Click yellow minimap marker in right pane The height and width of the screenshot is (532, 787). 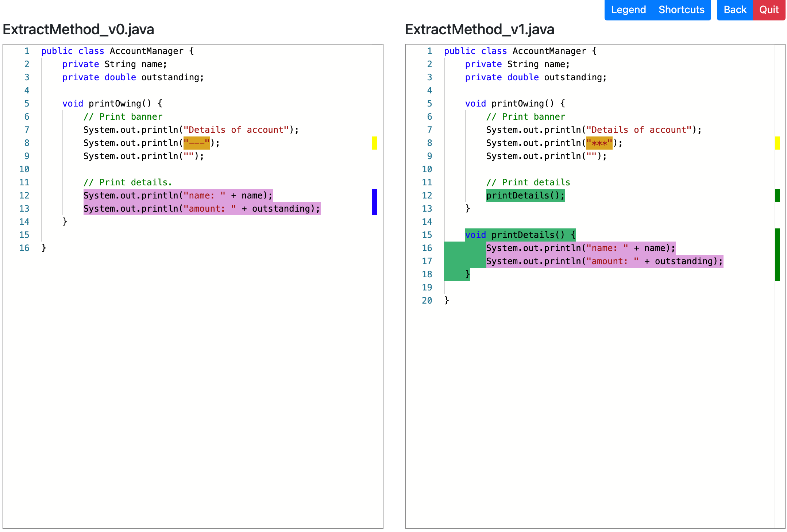pyautogui.click(x=777, y=143)
